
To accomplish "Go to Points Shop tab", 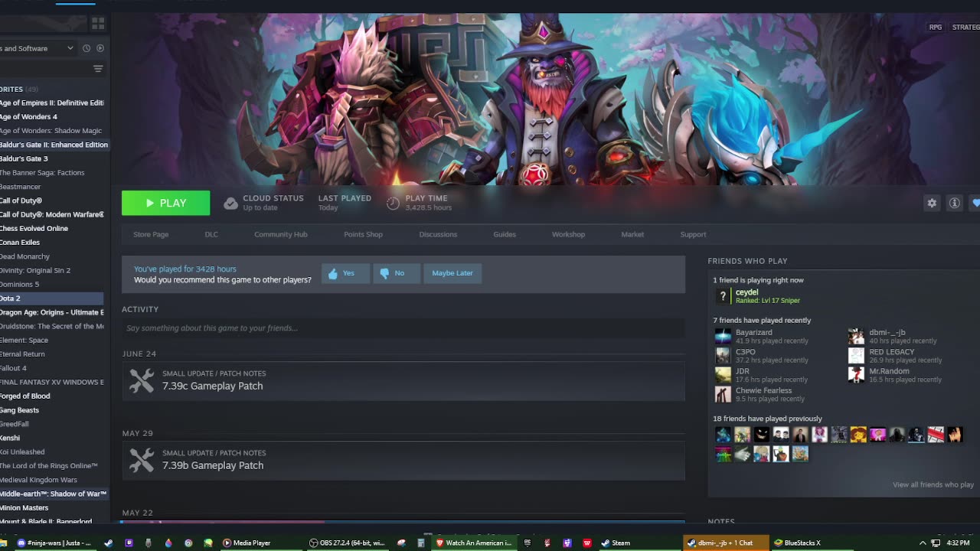I will (363, 234).
